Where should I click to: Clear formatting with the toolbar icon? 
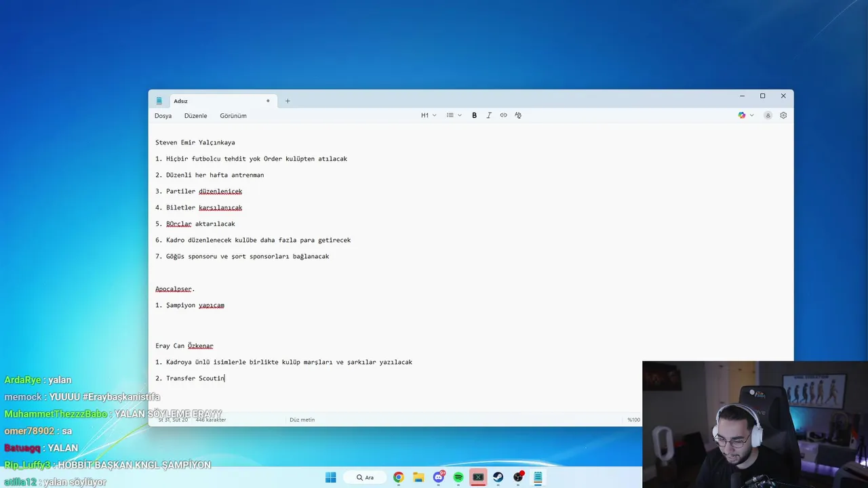pyautogui.click(x=518, y=115)
